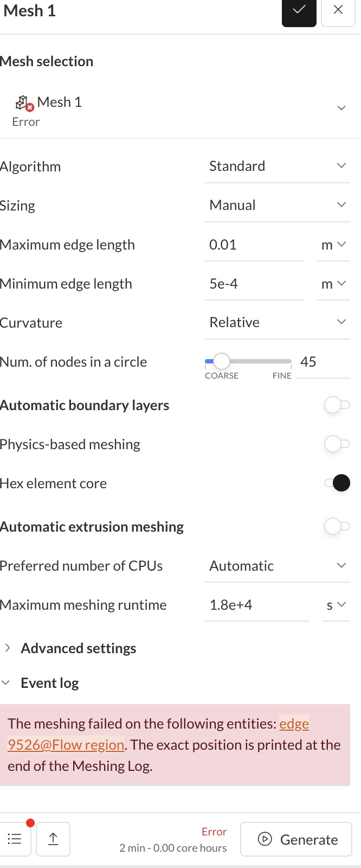Confirm mesh settings with checkmark button

(x=299, y=10)
